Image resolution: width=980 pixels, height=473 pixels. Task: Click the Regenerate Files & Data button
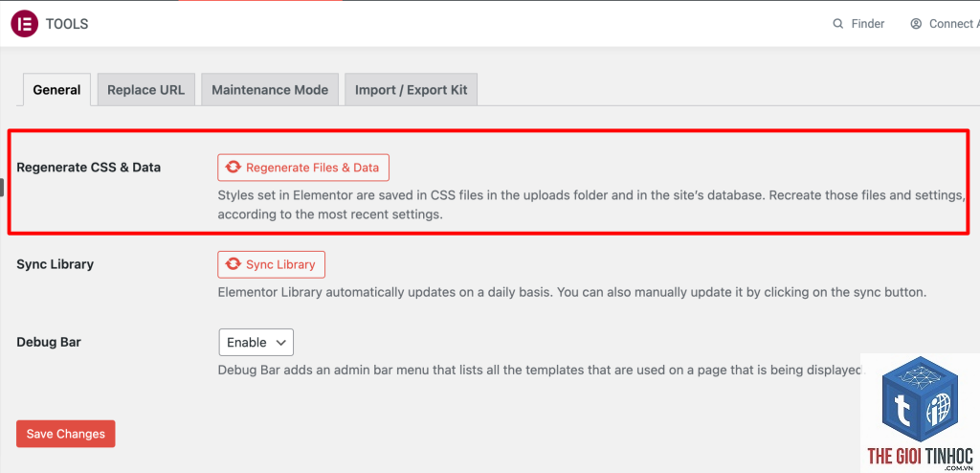[x=303, y=168]
